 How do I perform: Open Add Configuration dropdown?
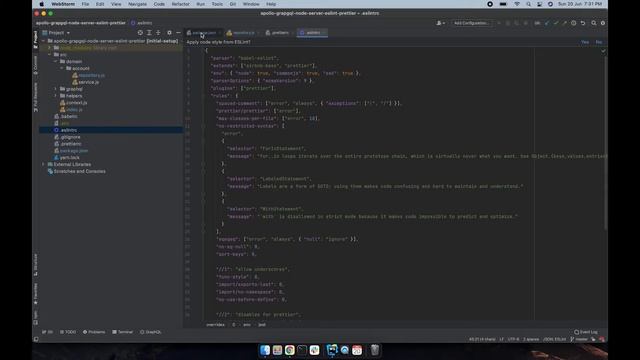(x=471, y=23)
